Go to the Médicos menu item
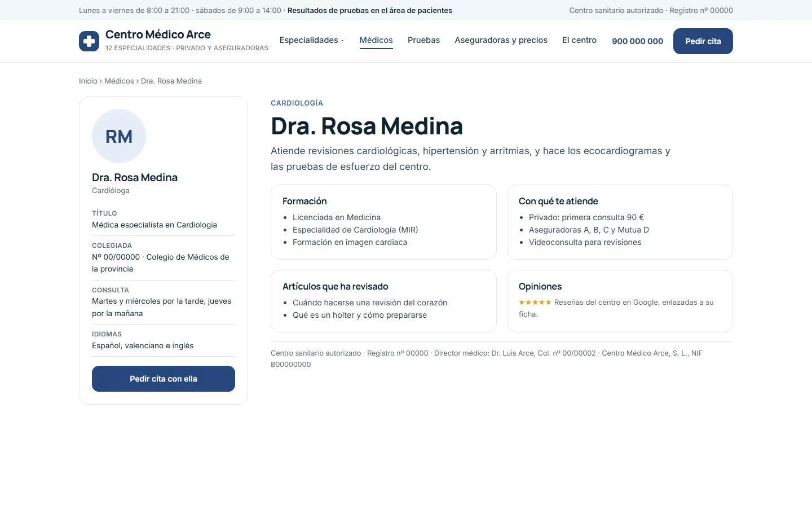 [x=376, y=40]
